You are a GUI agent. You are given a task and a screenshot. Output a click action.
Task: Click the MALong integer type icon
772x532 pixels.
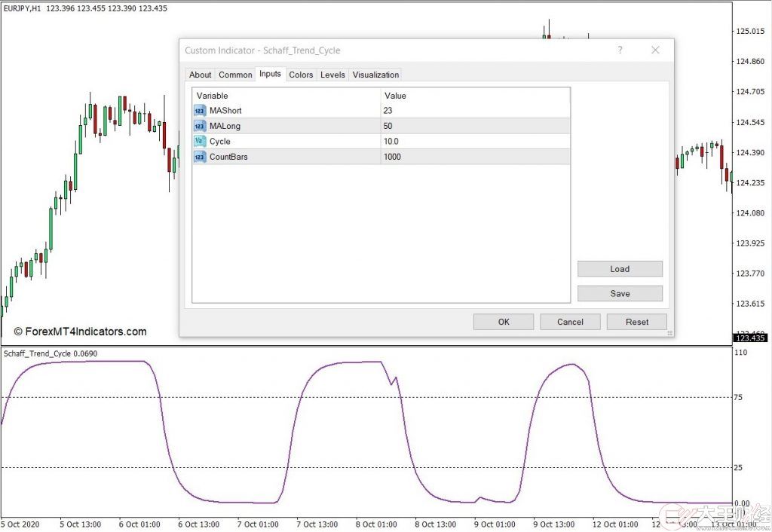point(199,126)
